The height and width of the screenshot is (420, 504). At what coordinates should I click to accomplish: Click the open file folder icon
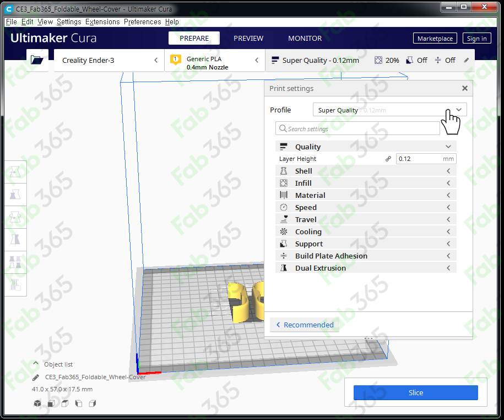pos(37,60)
